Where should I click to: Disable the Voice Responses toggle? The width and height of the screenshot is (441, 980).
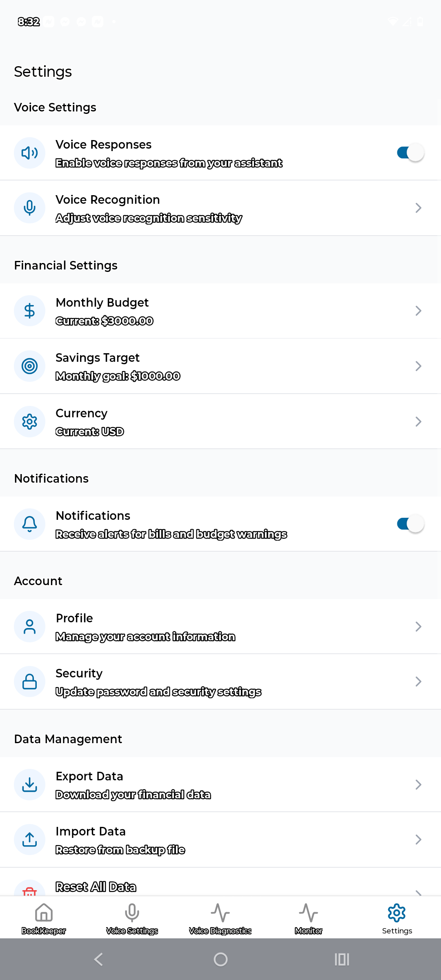410,153
